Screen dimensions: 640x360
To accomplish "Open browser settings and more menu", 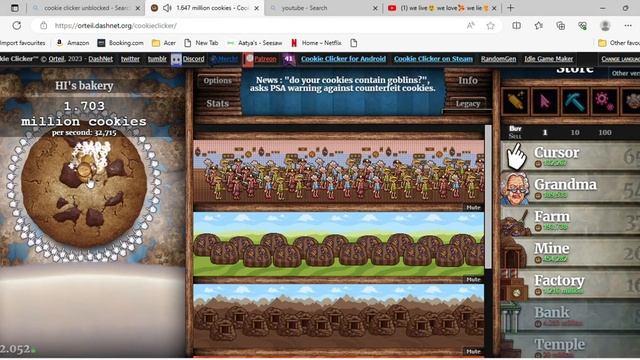I will click(x=628, y=26).
